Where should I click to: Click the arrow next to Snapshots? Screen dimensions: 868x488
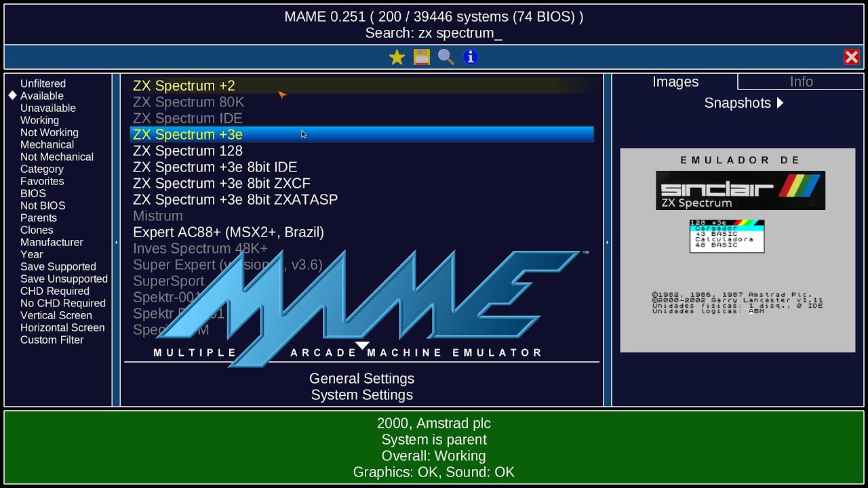780,103
